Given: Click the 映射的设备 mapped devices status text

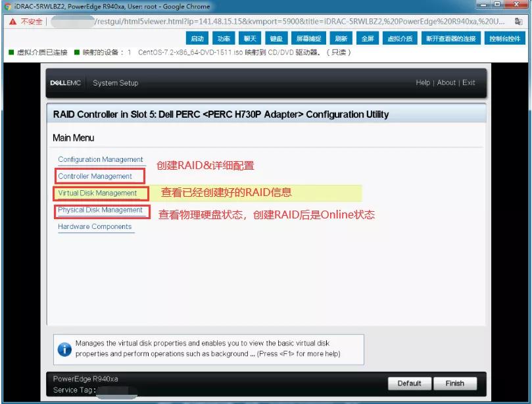Looking at the screenshot, I should (103, 52).
